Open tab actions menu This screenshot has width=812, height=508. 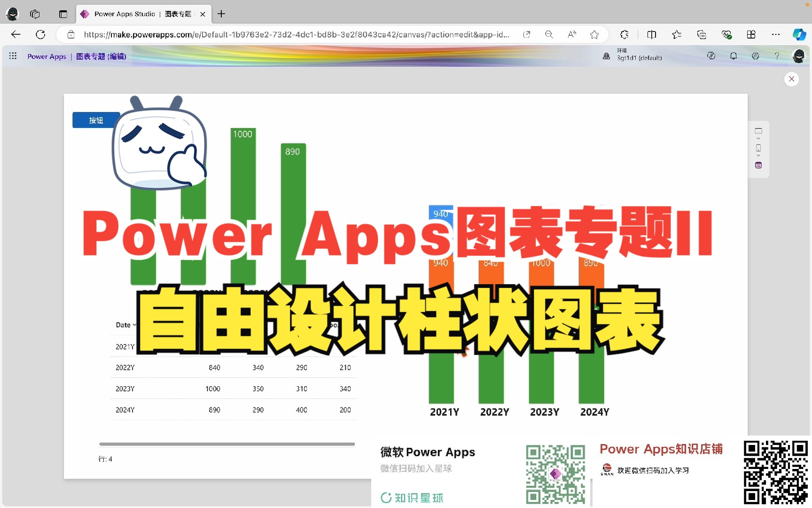coord(63,14)
